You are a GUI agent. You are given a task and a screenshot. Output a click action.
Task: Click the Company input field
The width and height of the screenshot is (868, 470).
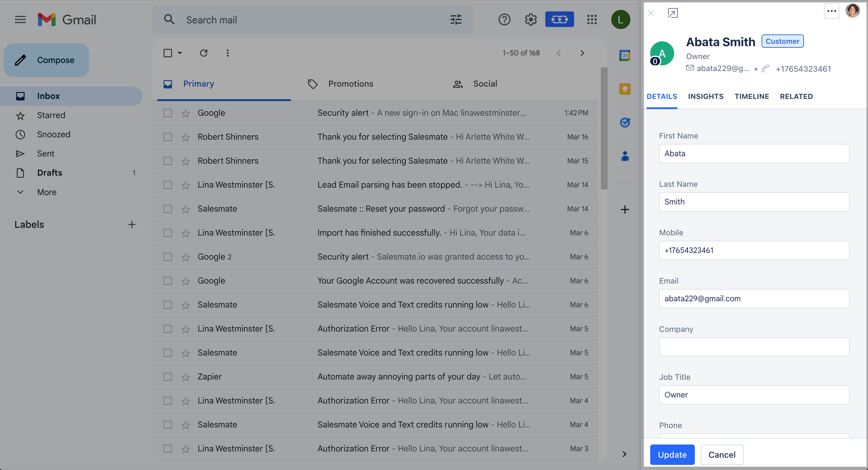pyautogui.click(x=754, y=347)
